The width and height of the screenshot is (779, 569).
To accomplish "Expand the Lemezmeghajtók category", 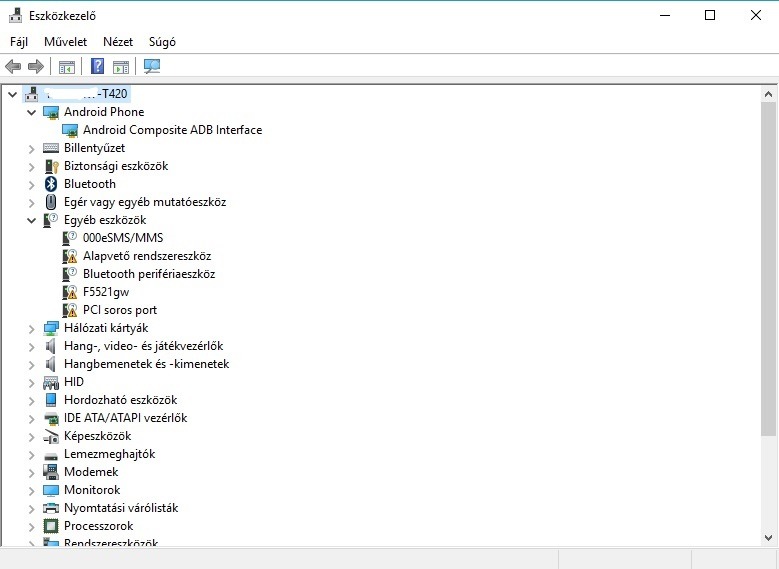I will 31,454.
